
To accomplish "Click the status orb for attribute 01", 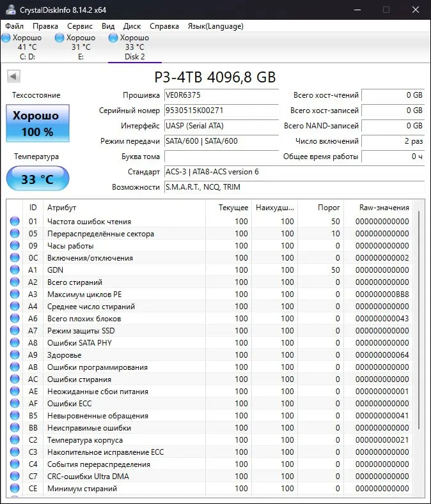I will coord(15,221).
